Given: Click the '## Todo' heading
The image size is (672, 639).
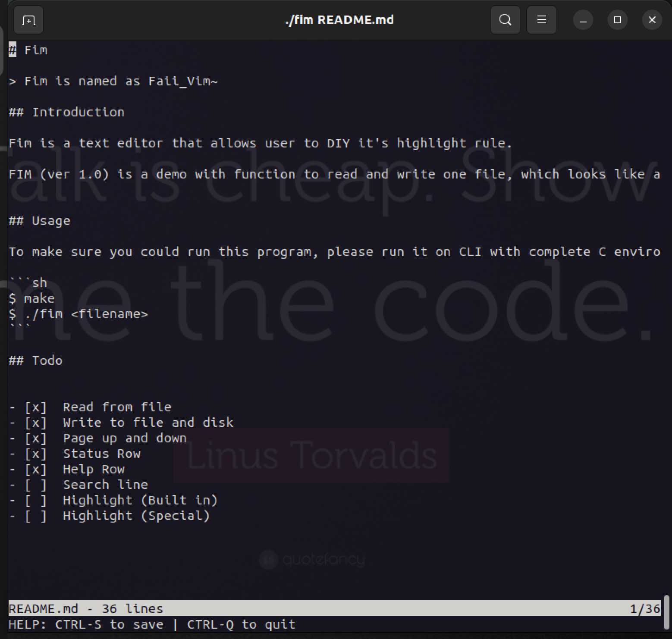Looking at the screenshot, I should point(36,360).
